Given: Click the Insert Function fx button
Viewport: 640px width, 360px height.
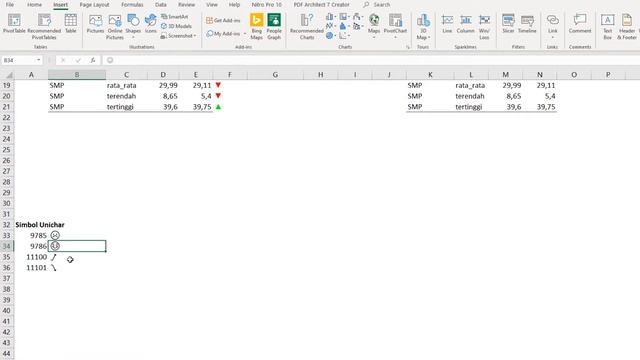Looking at the screenshot, I should click(x=93, y=60).
